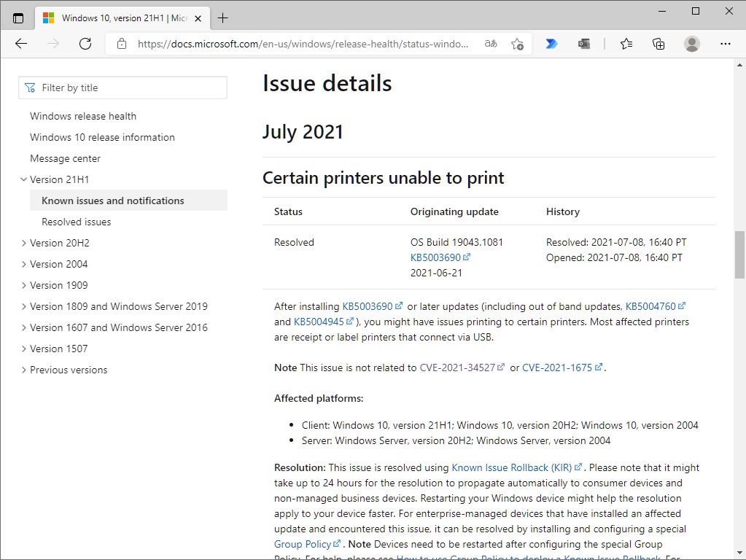746x560 pixels.
Task: Open Settings and more menu
Action: pos(725,44)
